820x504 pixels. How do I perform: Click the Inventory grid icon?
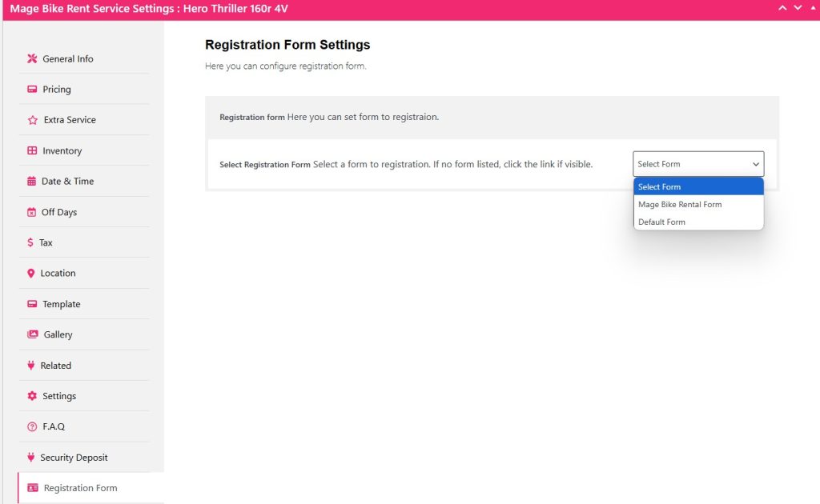pos(32,150)
